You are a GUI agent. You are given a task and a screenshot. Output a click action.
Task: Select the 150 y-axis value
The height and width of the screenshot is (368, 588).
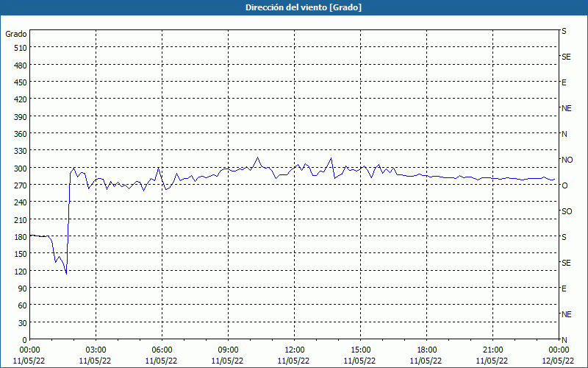pyautogui.click(x=21, y=254)
